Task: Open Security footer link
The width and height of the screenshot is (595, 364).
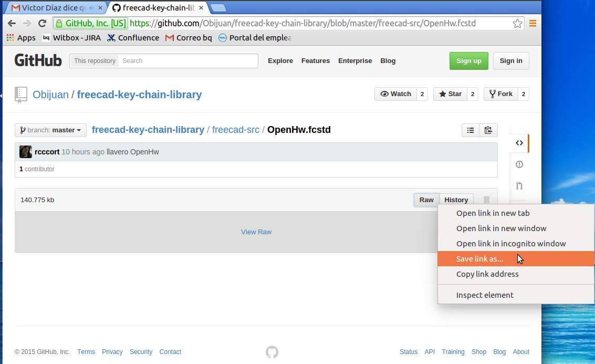Action: coord(141,352)
